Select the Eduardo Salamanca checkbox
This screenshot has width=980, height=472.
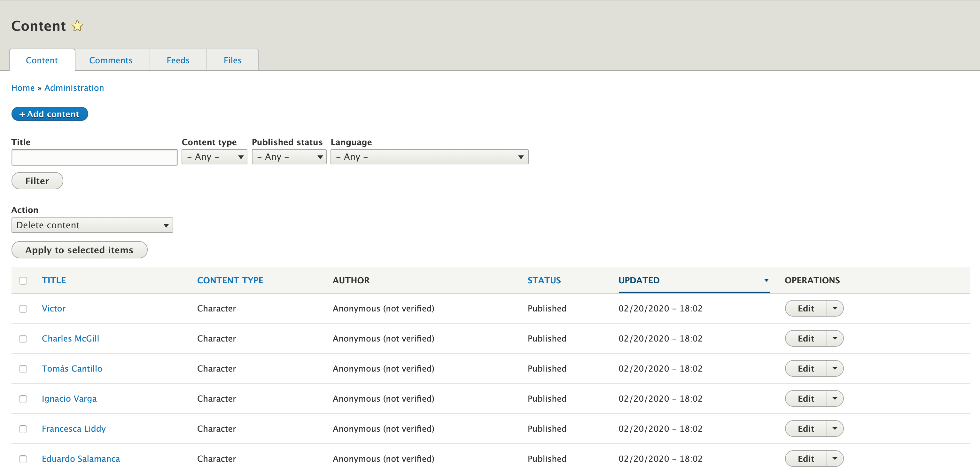pos(23,459)
